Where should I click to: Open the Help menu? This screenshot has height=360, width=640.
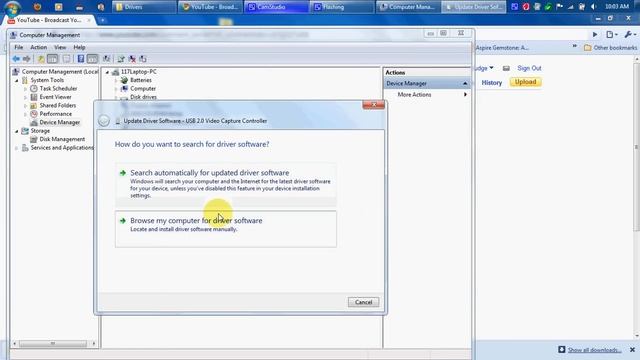79,47
